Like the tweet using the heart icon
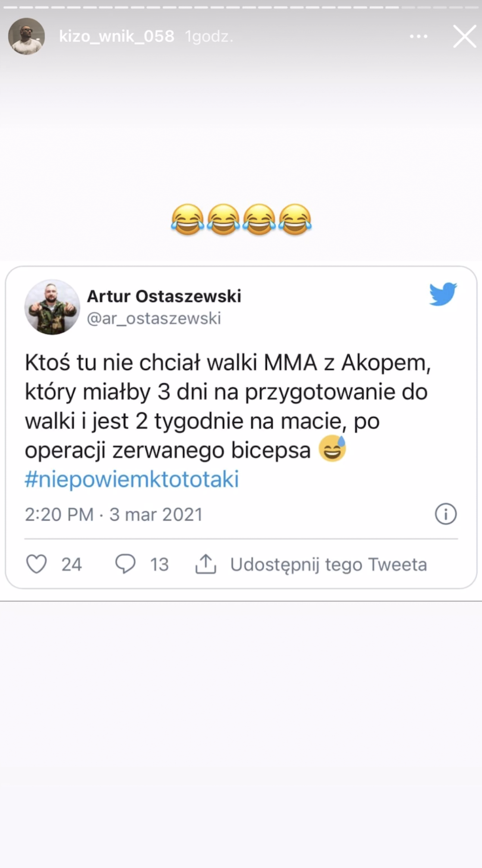 tap(37, 564)
